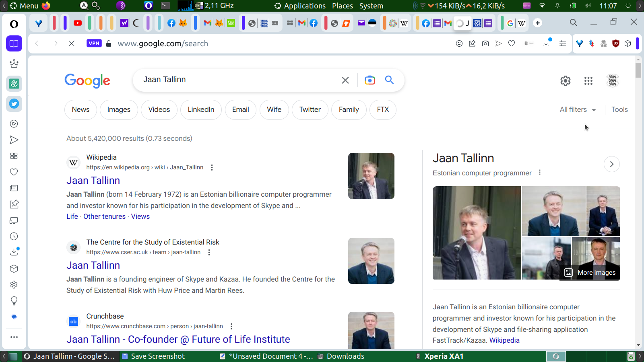Open the Google apps grid
This screenshot has width=644, height=362.
(x=588, y=81)
